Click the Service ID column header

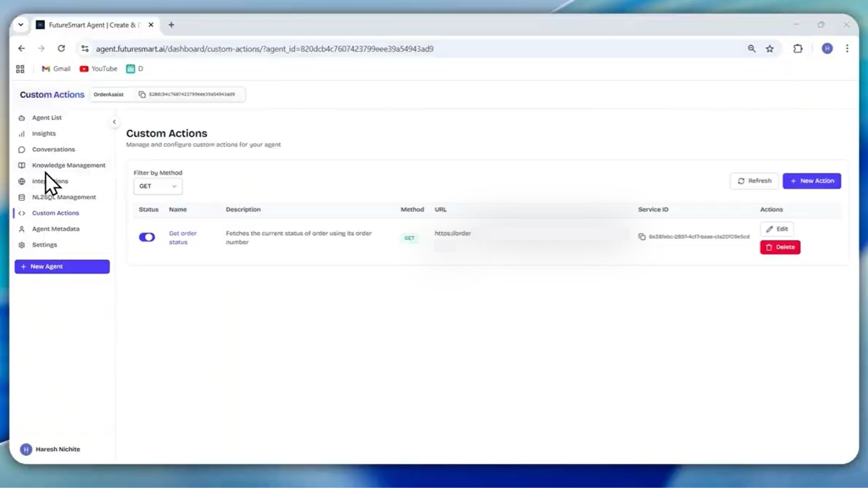point(653,209)
